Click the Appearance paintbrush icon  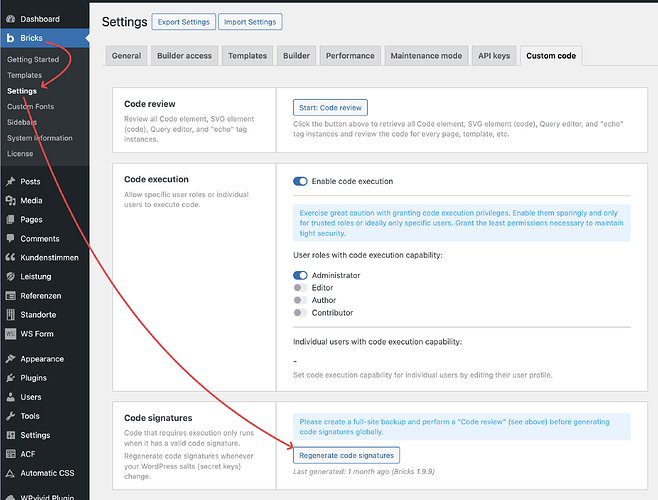click(x=10, y=359)
